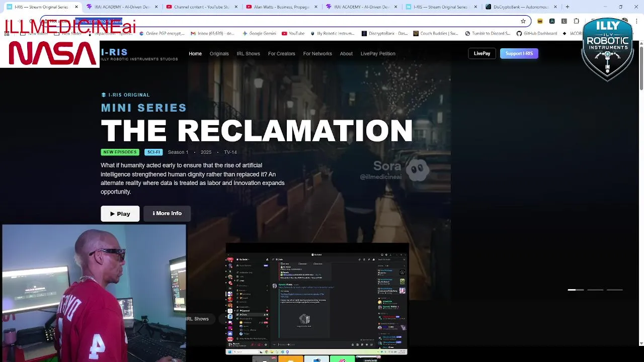Image resolution: width=644 pixels, height=362 pixels.
Task: Click the webcam video overlay
Action: pyautogui.click(x=94, y=293)
